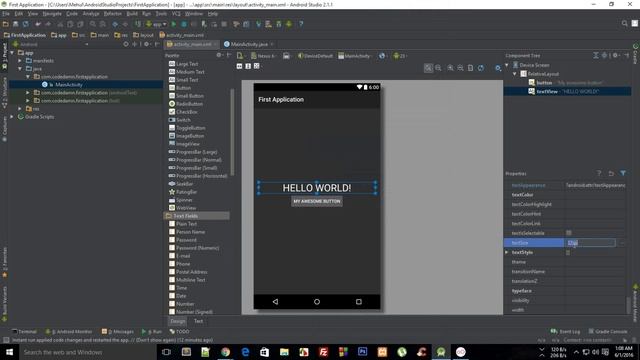Click the Windows Start button
640x360 pixels.
[9, 352]
